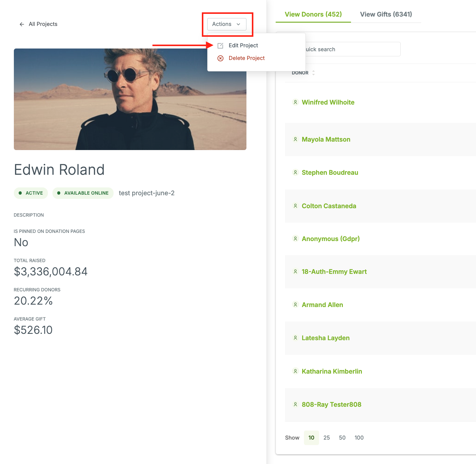Screen dimensions: 476x464
Task: Open donor 808-Ray Tester808
Action: click(x=331, y=405)
